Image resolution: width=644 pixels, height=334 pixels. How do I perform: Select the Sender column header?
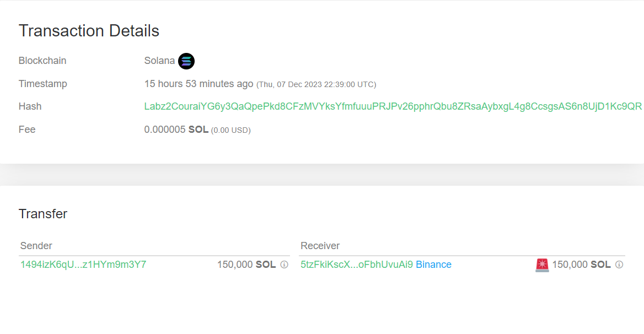pyautogui.click(x=36, y=246)
